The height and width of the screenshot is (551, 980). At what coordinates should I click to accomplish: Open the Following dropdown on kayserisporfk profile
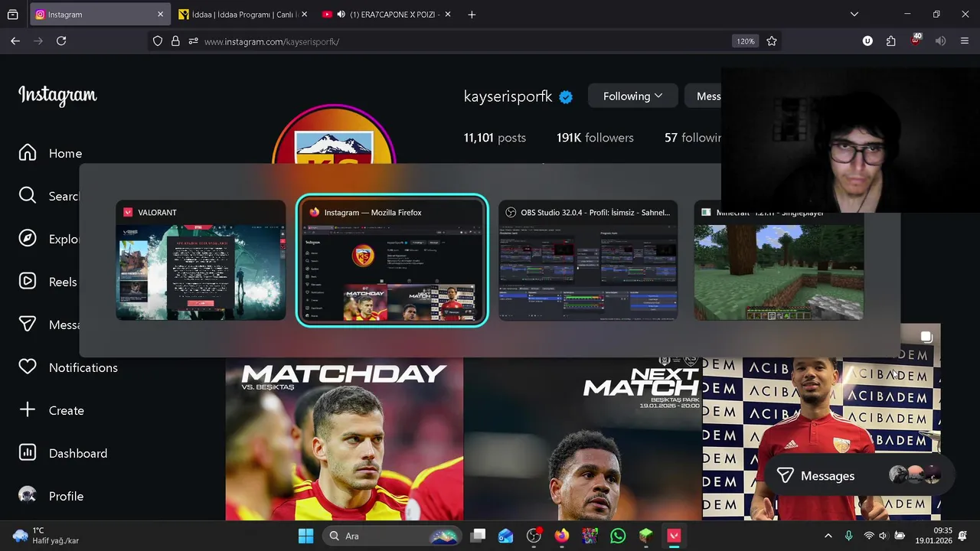[x=632, y=96]
